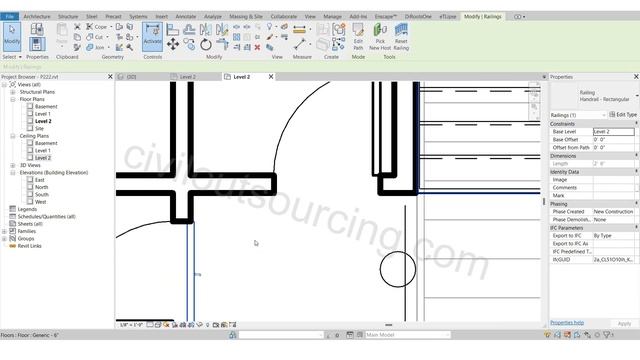Select the Revit Links tree item
Viewport: 640px width, 360px height.
click(x=29, y=246)
